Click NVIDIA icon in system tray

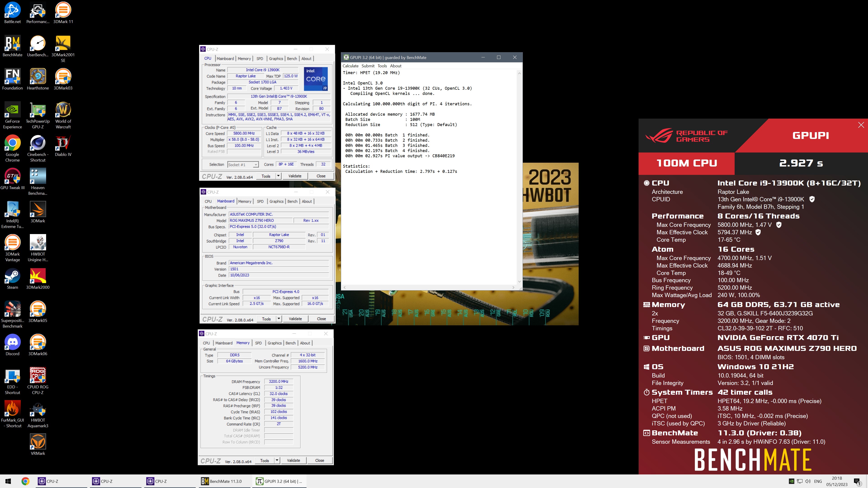pos(792,481)
